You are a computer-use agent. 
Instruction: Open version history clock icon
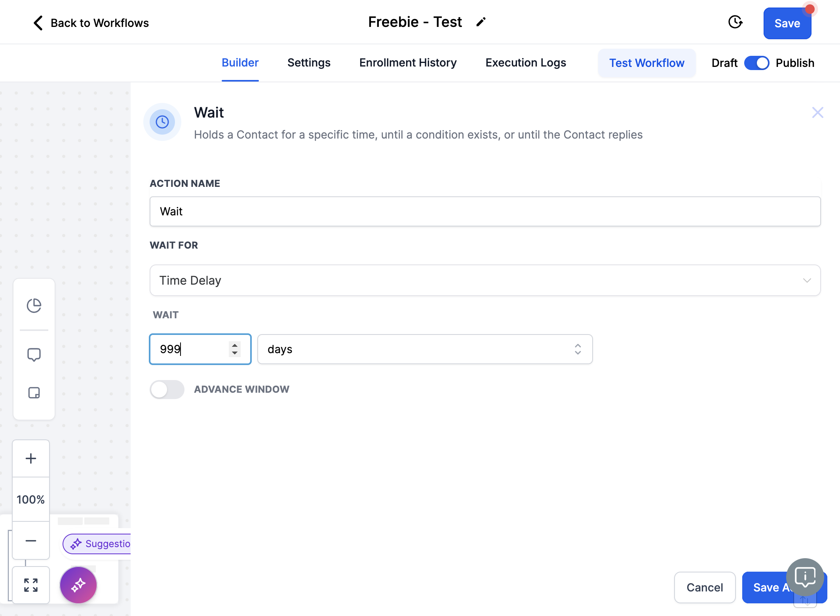coord(735,22)
